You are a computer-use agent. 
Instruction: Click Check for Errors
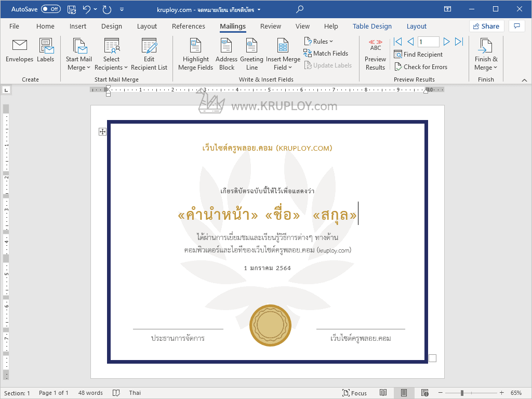coord(420,67)
